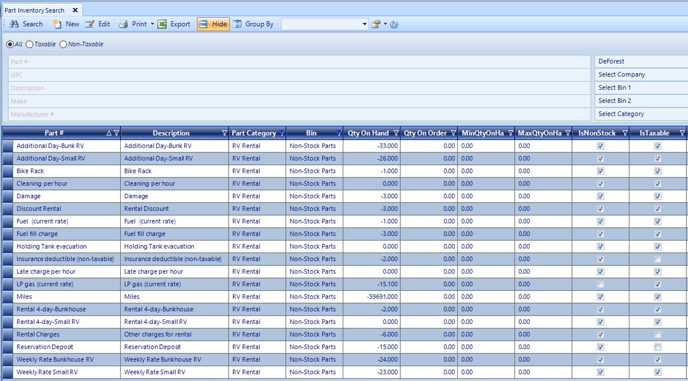This screenshot has width=688, height=381.
Task: Click the row selector for Bike Rack
Action: click(7, 171)
